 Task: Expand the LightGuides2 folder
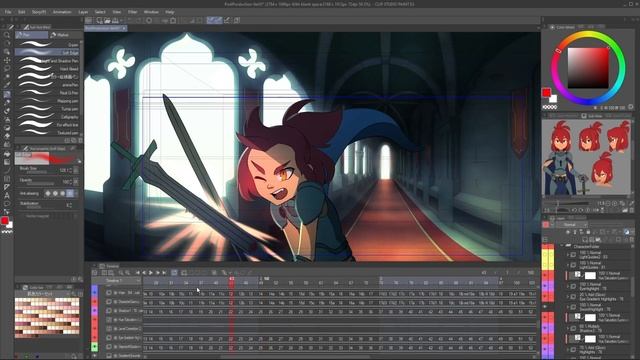(x=568, y=255)
